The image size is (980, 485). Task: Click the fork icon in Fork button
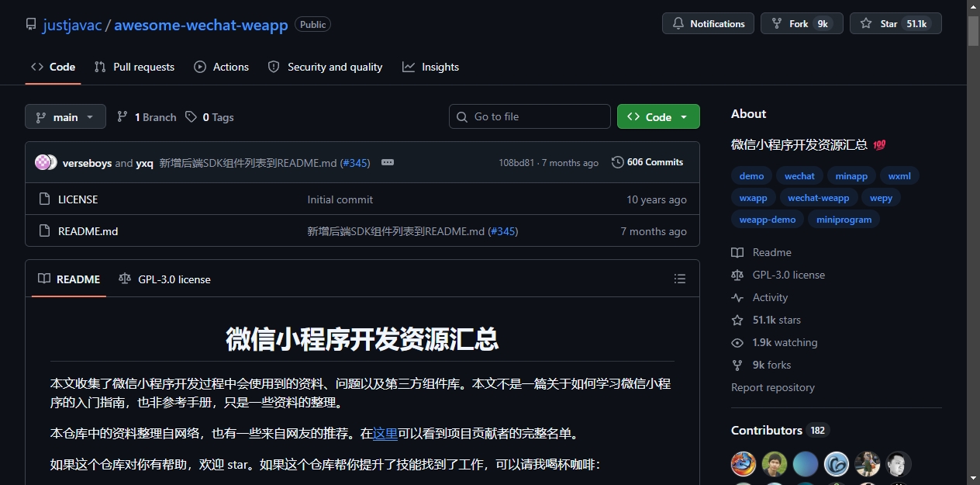[776, 23]
